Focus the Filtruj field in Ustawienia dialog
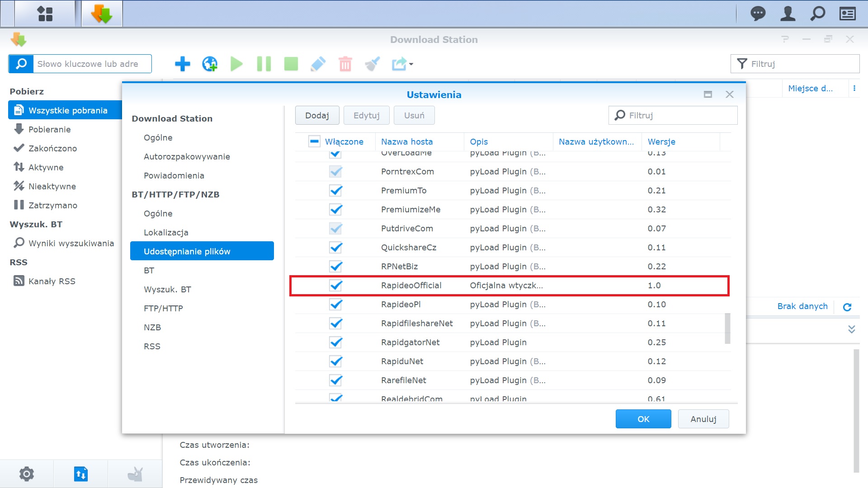The width and height of the screenshot is (868, 488). [673, 115]
